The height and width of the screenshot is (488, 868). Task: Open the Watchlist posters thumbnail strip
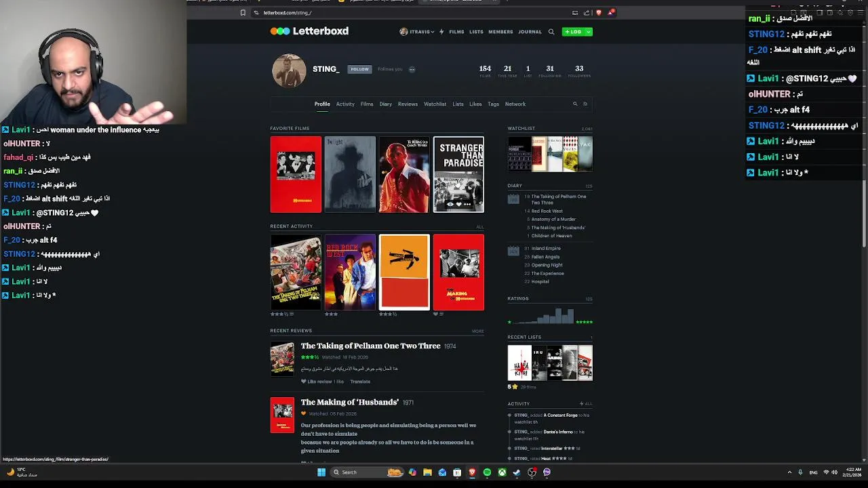click(550, 154)
